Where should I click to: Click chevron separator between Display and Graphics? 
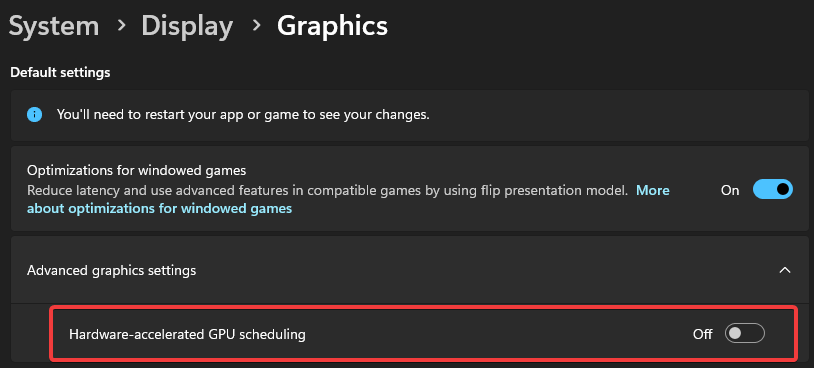point(256,26)
